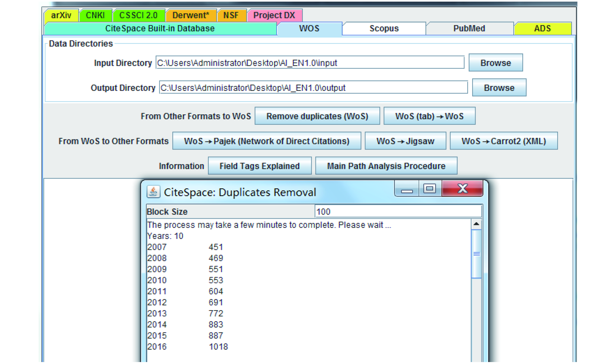Screen dimensions: 616x364
Task: Click WoS → Carrot2 (XML) button
Action: coord(504,141)
